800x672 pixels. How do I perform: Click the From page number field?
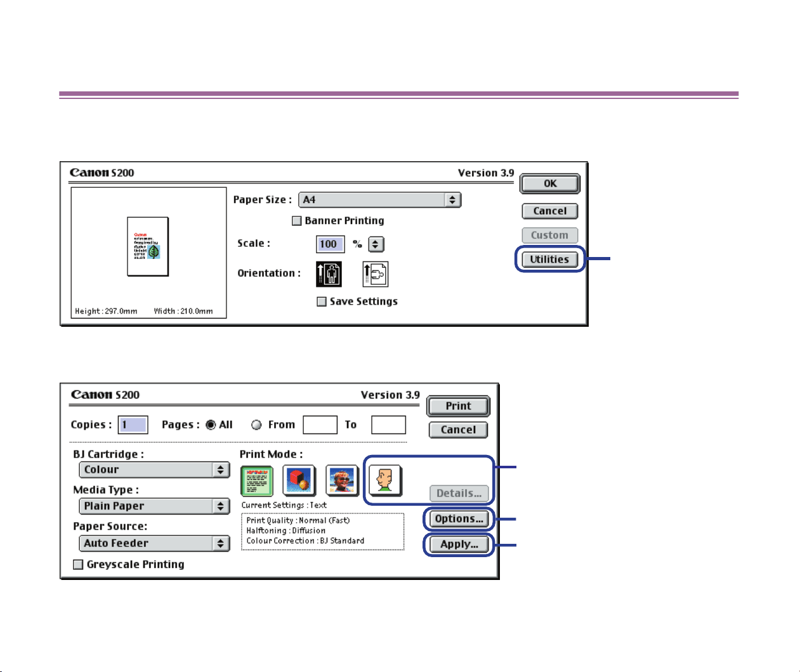[320, 425]
